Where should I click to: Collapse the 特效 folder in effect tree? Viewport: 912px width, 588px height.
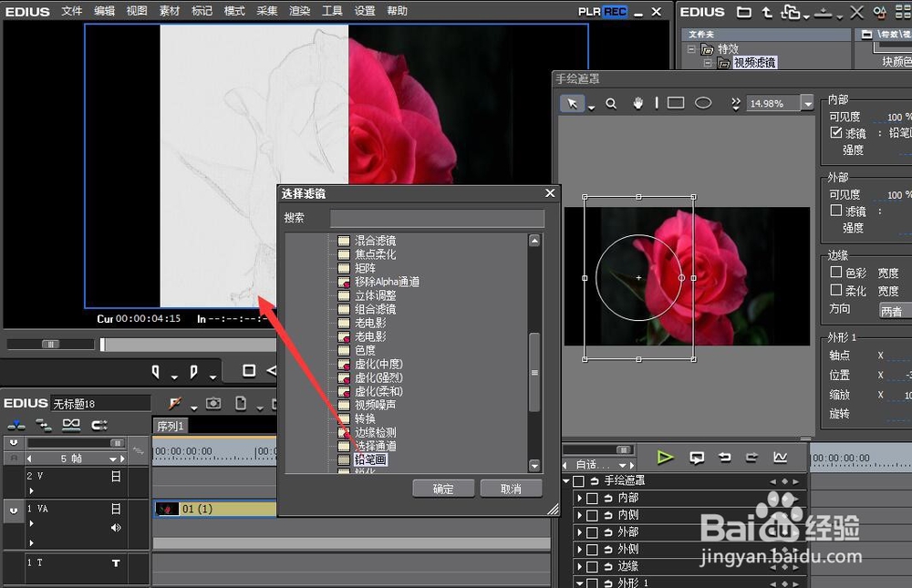[x=691, y=49]
